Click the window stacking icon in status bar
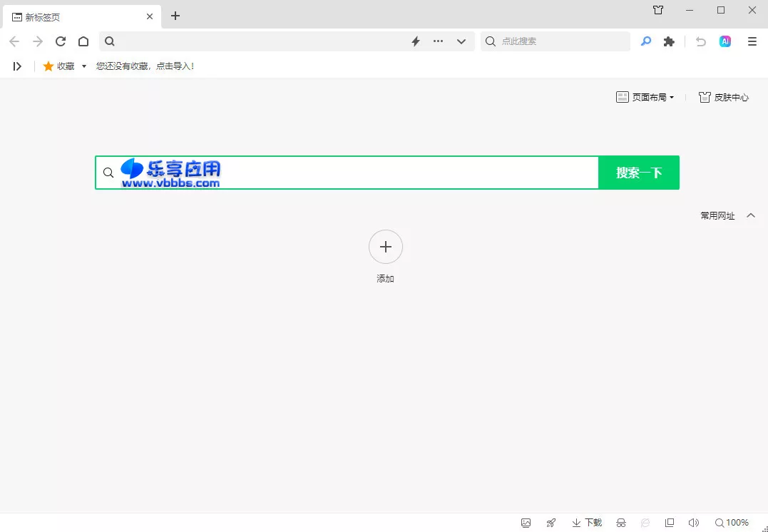Image resolution: width=768 pixels, height=532 pixels. [670, 523]
